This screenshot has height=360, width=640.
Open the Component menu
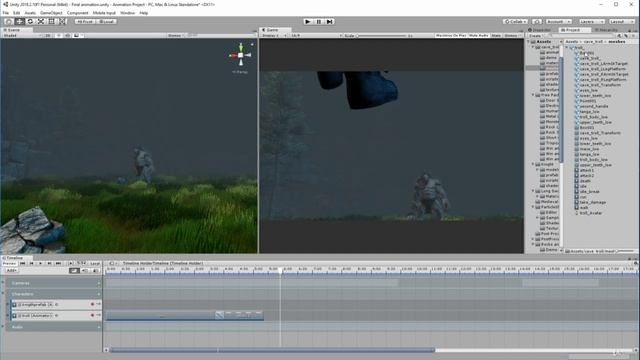tap(78, 13)
